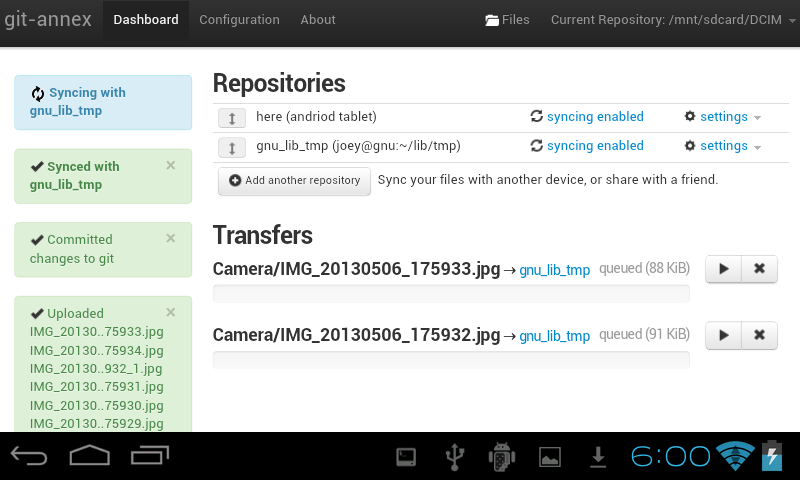
Task: Dismiss the 'Synced with gnu_lib_tmp' alert
Action: pyautogui.click(x=170, y=165)
